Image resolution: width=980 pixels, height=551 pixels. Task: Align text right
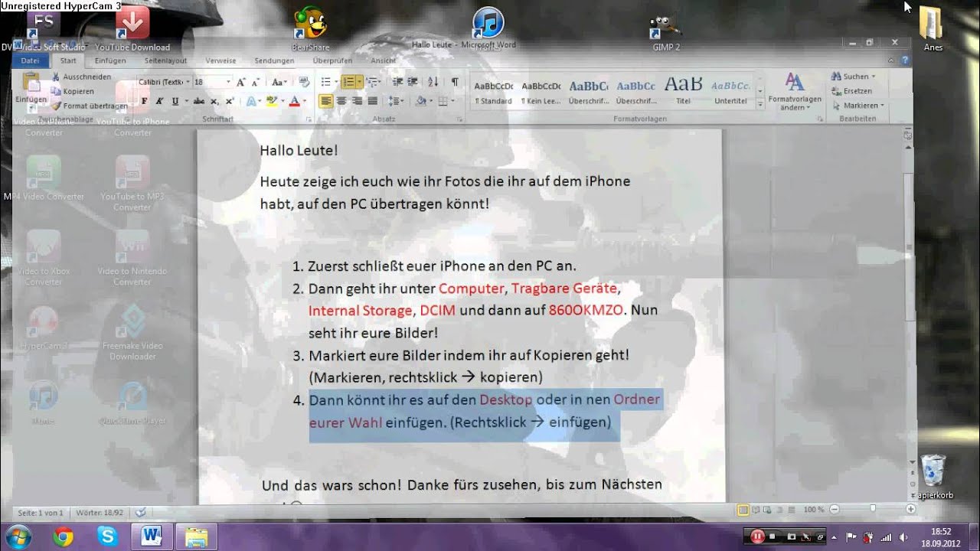coord(357,101)
